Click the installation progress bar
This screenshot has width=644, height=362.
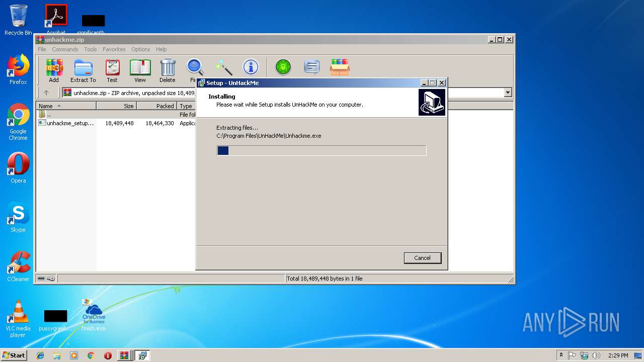click(x=321, y=150)
